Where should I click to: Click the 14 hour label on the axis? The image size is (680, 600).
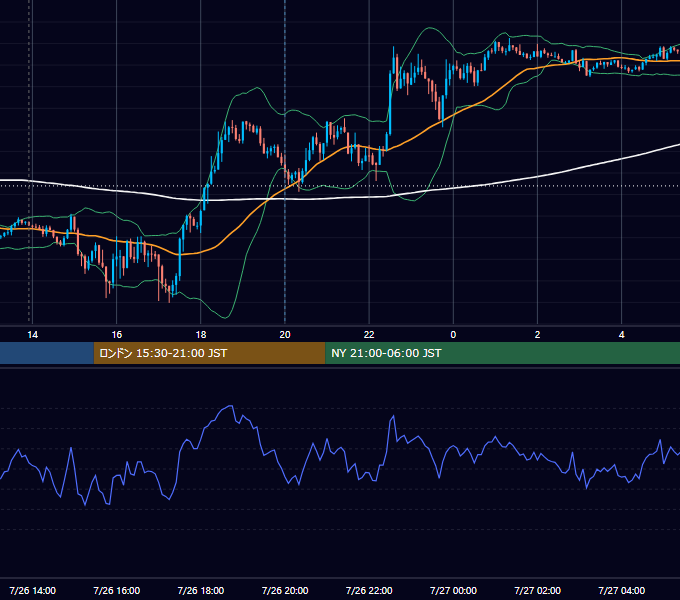coord(33,335)
